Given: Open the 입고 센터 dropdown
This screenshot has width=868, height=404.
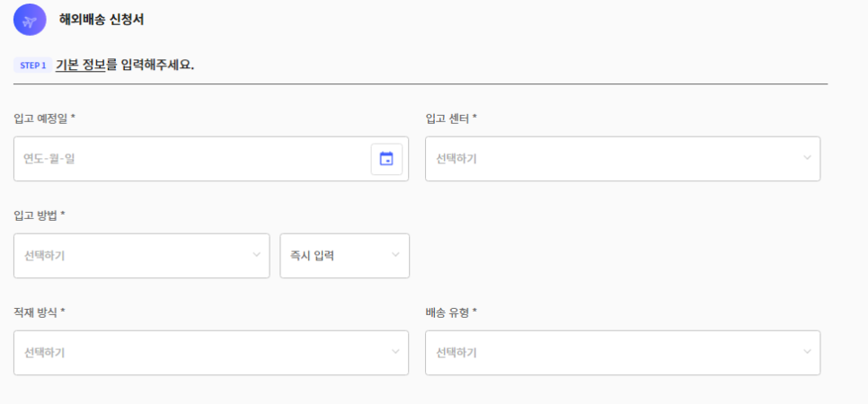Looking at the screenshot, I should (623, 159).
